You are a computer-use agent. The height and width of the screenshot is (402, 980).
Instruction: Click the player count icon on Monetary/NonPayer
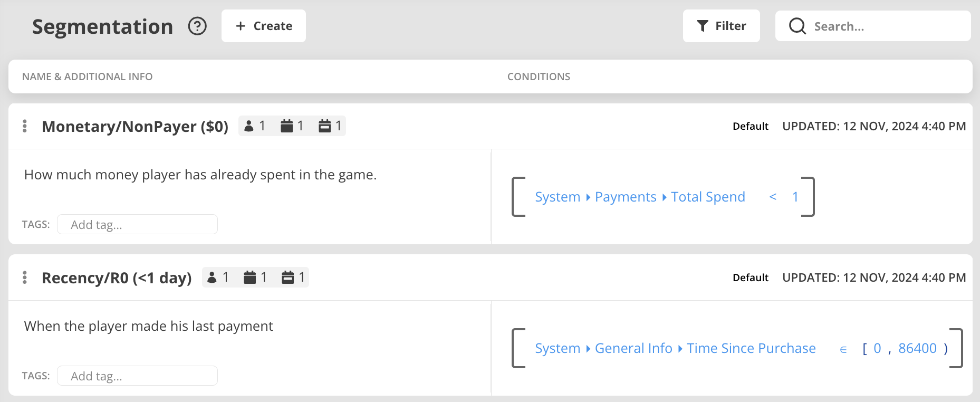249,126
